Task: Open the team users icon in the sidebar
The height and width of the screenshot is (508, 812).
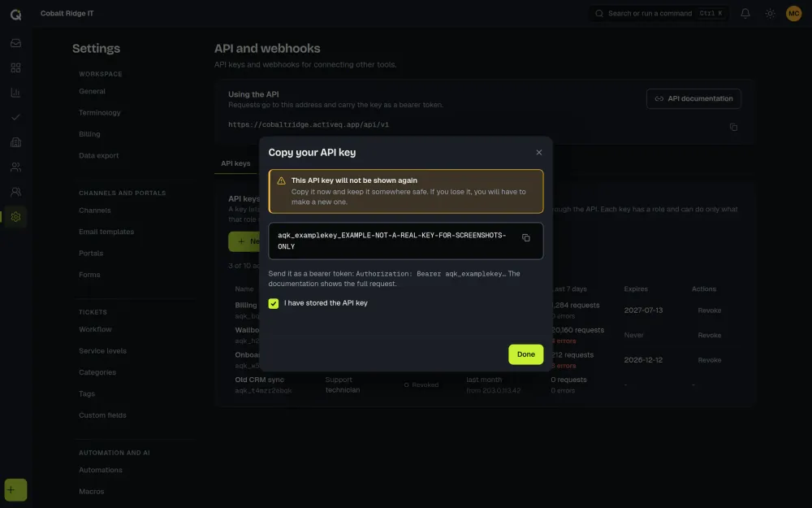Action: 15,192
